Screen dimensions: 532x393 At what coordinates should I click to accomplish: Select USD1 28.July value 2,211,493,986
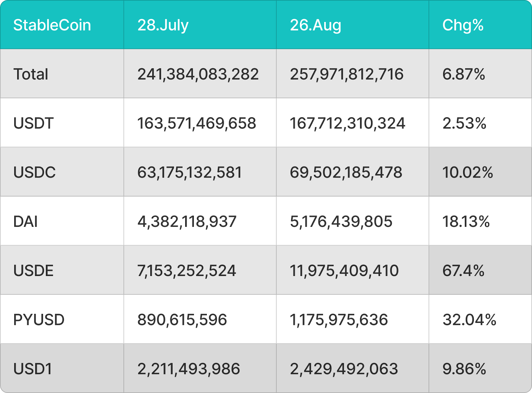pyautogui.click(x=189, y=369)
